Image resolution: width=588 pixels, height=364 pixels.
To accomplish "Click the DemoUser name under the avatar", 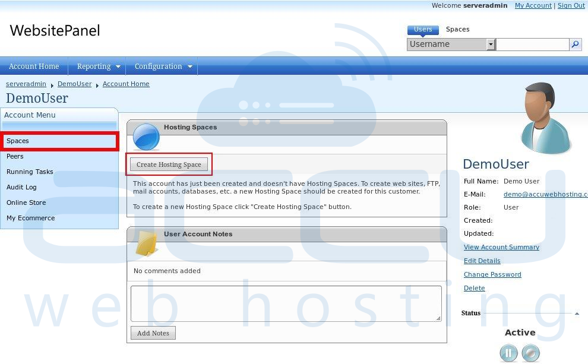I will tap(496, 164).
